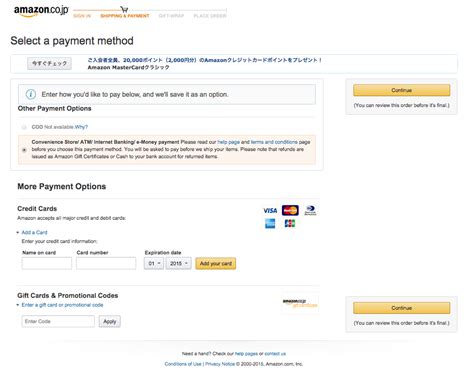Click the Card number input field

(106, 263)
